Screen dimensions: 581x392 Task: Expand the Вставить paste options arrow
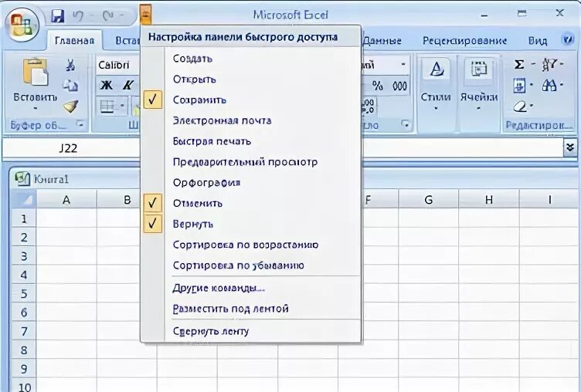[36, 109]
